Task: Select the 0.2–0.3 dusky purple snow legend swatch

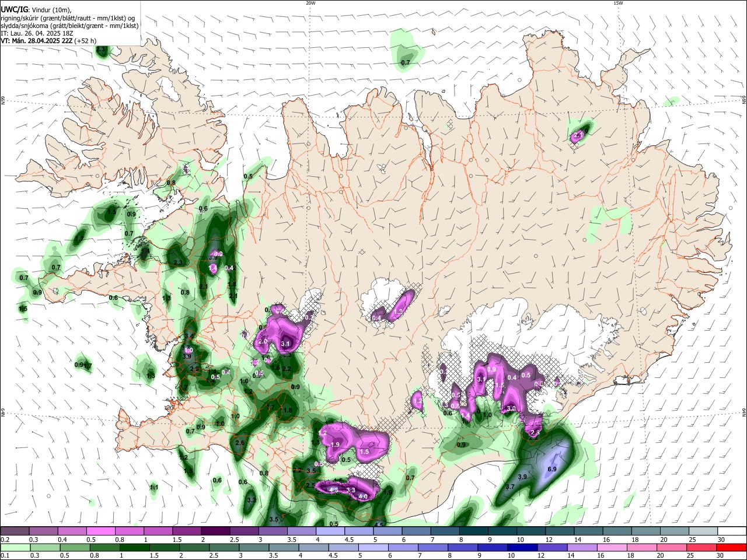Action: tap(15, 531)
